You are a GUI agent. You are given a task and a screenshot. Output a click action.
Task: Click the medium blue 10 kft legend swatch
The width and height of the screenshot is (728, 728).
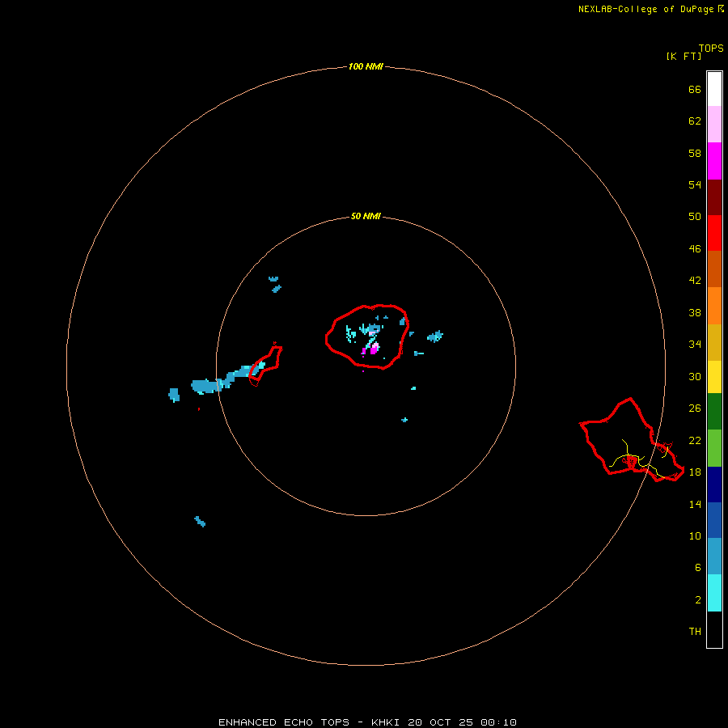click(x=714, y=520)
